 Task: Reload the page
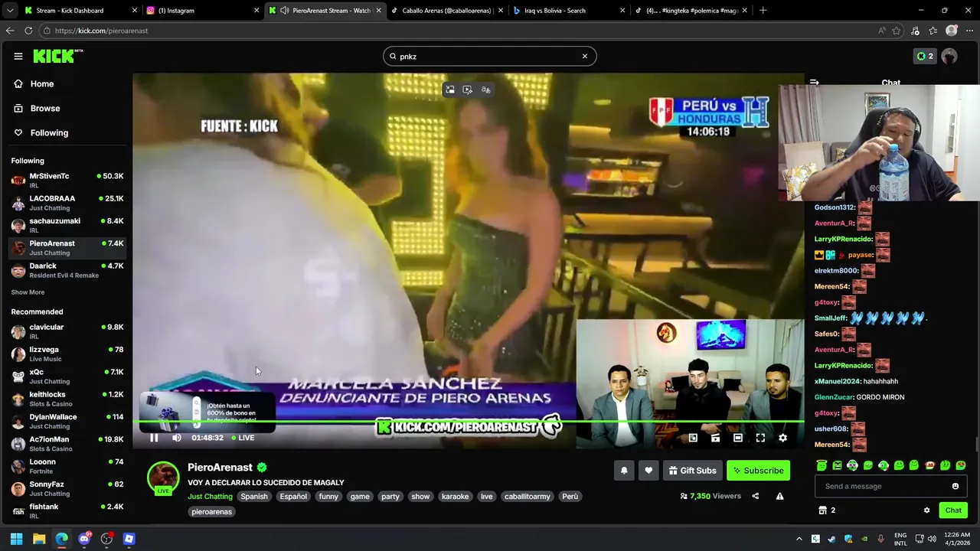(x=28, y=31)
